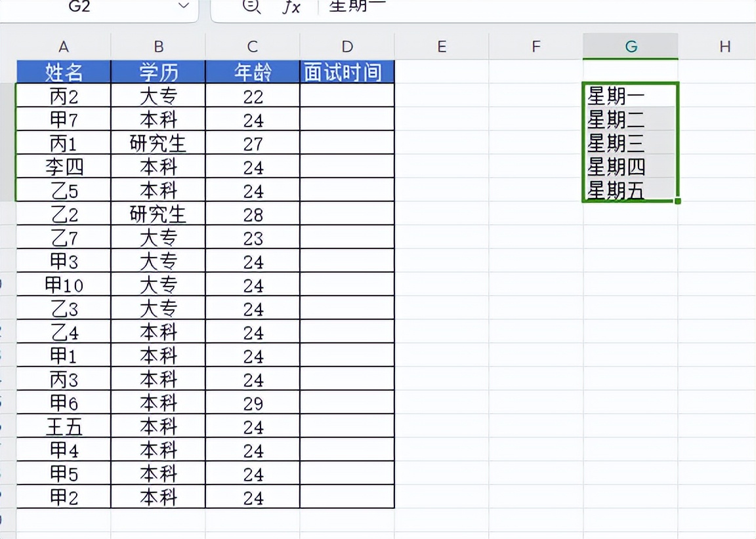The height and width of the screenshot is (539, 756).
Task: Click the fill handle below 星期五
Action: (678, 201)
